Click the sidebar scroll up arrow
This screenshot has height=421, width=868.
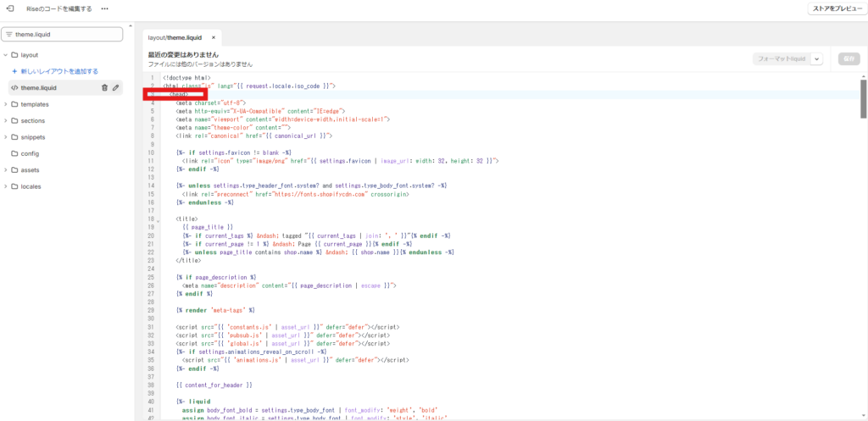coord(131,25)
